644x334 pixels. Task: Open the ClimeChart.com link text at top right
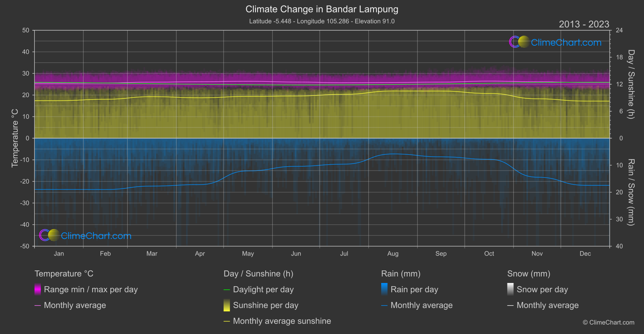566,43
